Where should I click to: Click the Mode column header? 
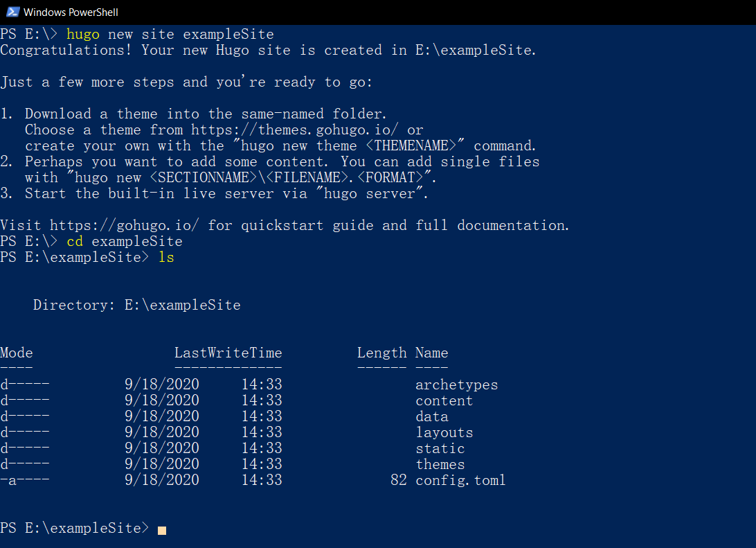pyautogui.click(x=17, y=353)
